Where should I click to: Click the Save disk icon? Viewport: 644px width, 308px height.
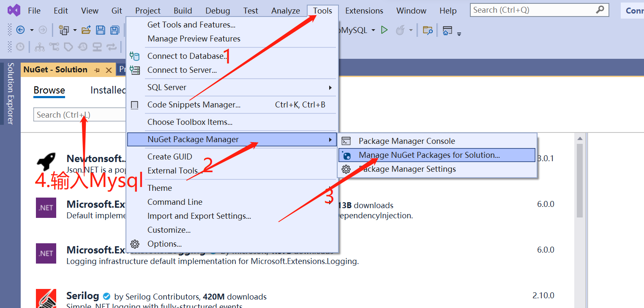click(101, 30)
